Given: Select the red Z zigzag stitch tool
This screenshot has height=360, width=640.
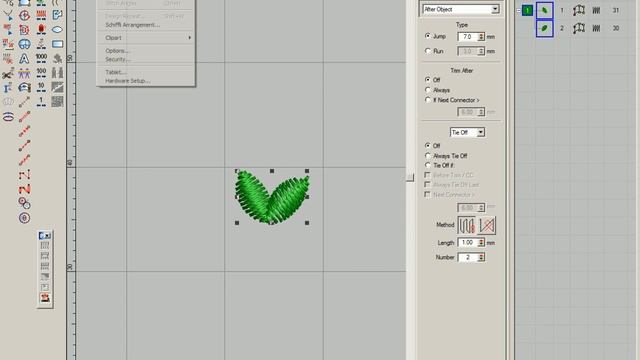Looking at the screenshot, I should coord(24,189).
